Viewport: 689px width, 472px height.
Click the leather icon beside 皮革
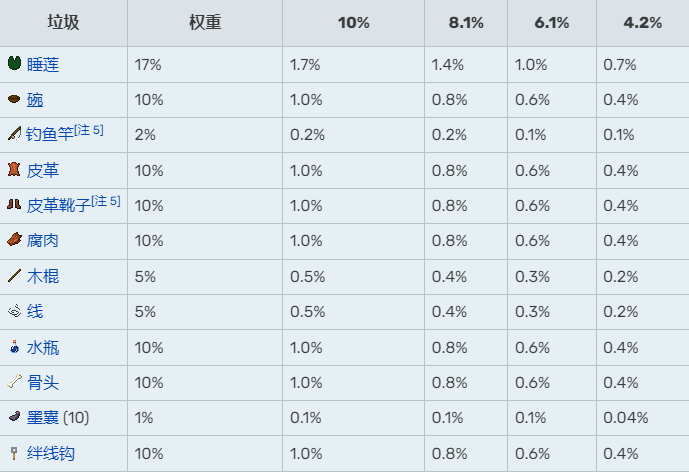[x=14, y=169]
